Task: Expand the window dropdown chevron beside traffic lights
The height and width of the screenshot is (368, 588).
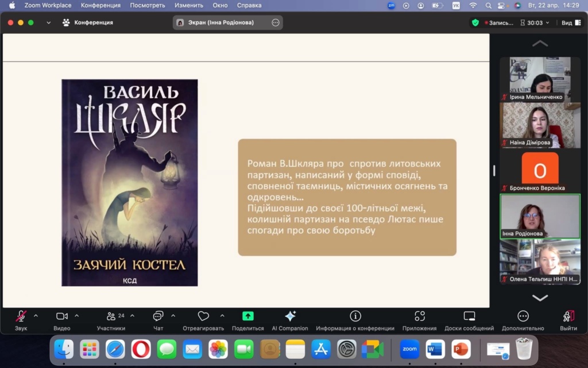Action: (49, 22)
